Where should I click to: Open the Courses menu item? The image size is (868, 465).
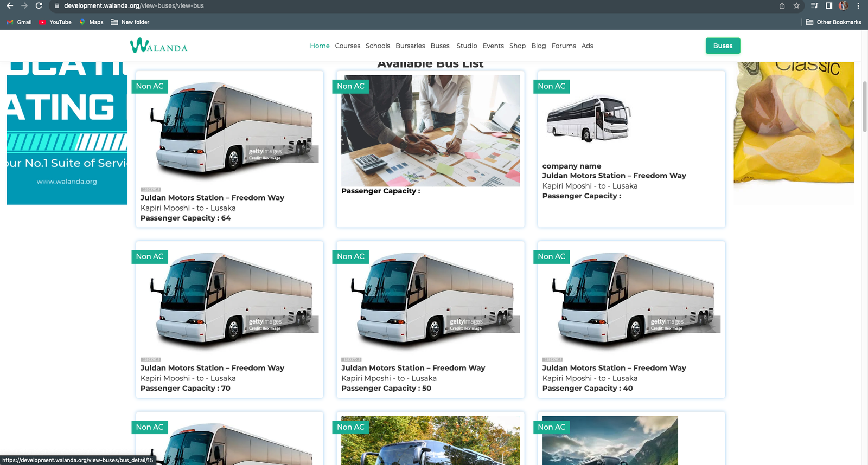point(347,46)
